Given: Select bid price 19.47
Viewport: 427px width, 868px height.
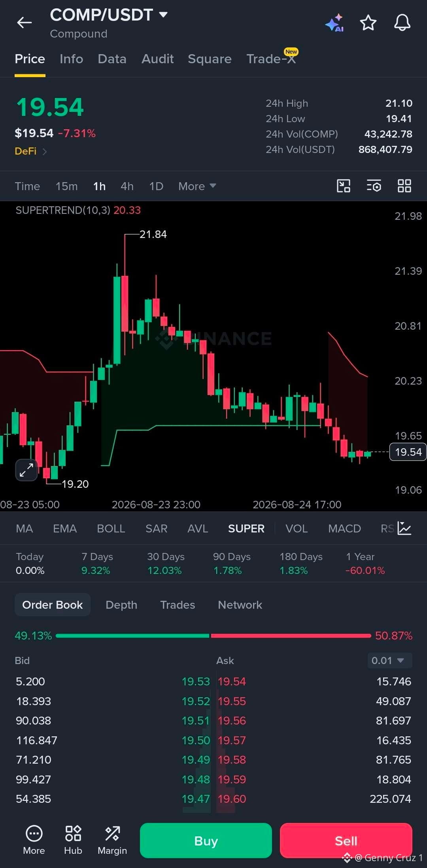Looking at the screenshot, I should pos(196,799).
